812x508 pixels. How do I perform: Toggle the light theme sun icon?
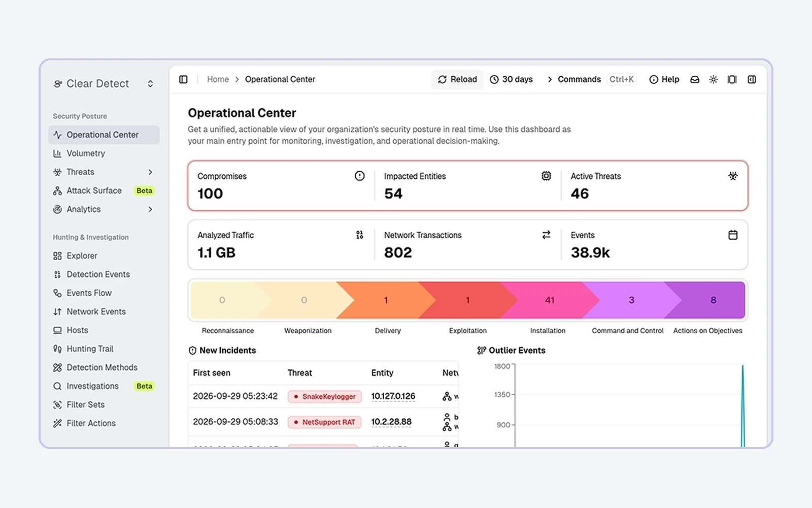pyautogui.click(x=713, y=79)
